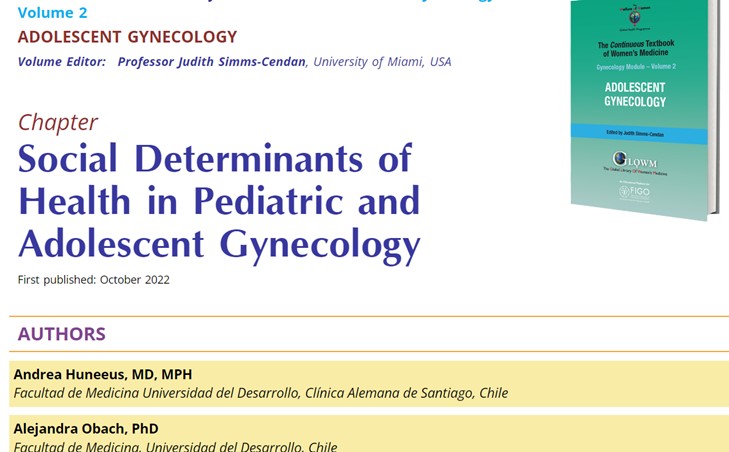The height and width of the screenshot is (452, 729).
Task: Click 'Gynecology Module – Volume 2' on the cover
Action: point(635,66)
